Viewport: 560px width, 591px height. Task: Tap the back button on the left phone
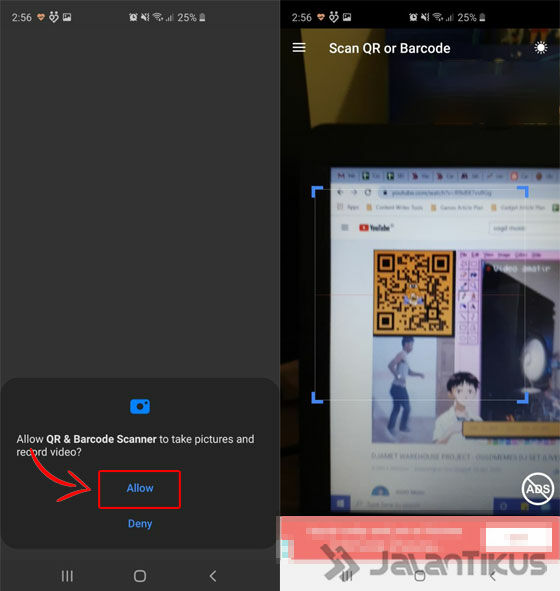pos(213,576)
